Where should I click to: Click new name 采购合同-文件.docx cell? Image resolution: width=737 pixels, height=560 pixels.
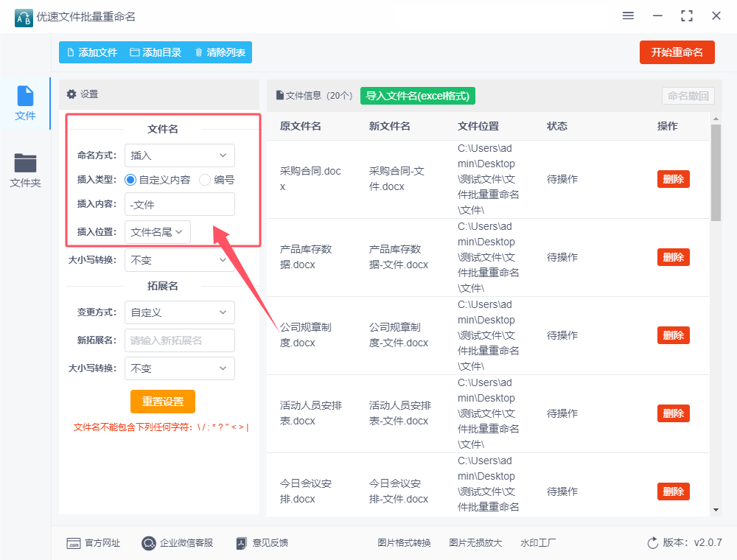(x=397, y=179)
